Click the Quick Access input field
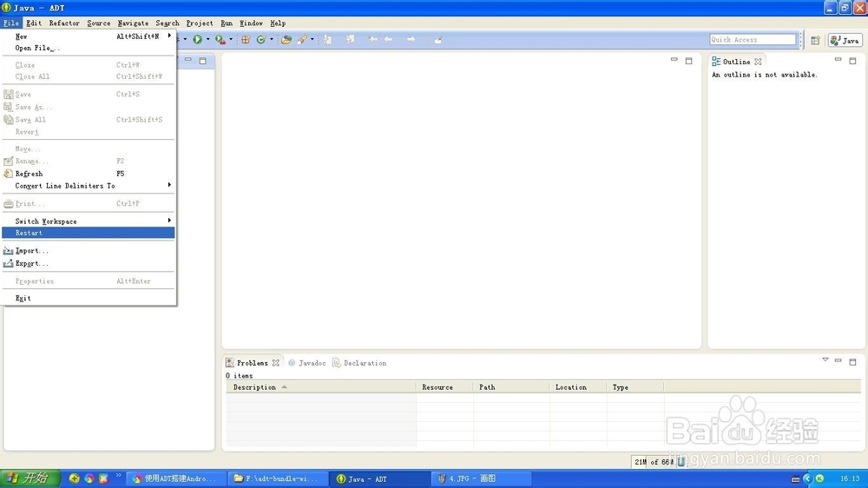This screenshot has width=868, height=488. [x=753, y=39]
